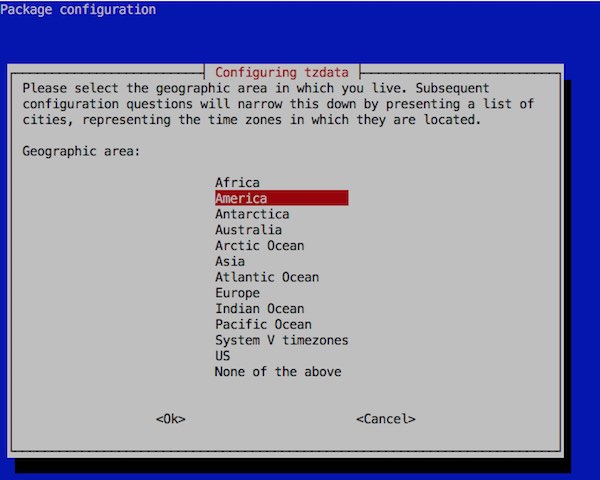Select Antarctica from the area list
The height and width of the screenshot is (480, 600).
click(252, 214)
